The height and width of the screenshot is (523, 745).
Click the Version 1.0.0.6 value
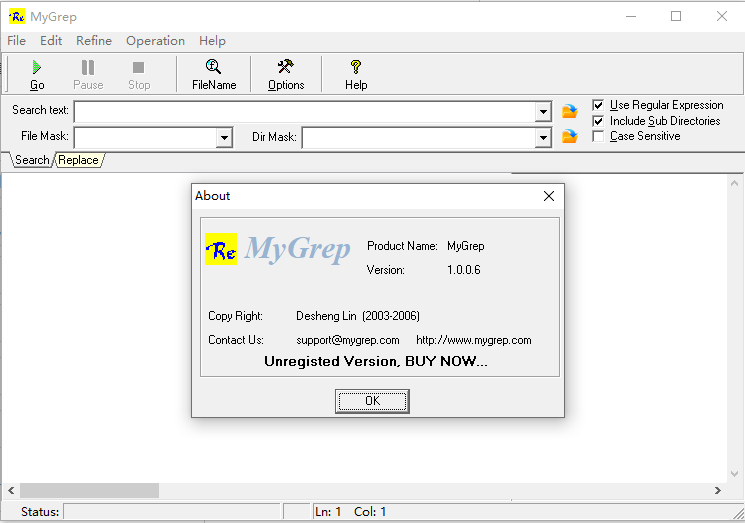[464, 270]
